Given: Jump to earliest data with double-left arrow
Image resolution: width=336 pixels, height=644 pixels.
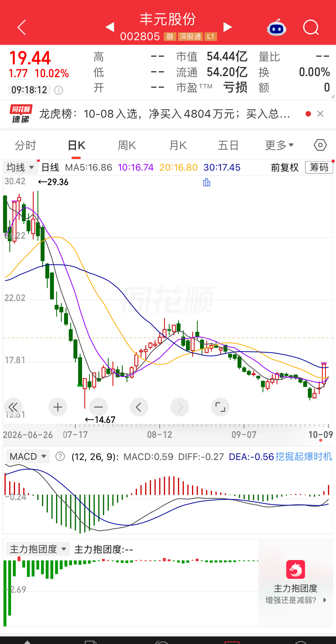Looking at the screenshot, I should 13,407.
